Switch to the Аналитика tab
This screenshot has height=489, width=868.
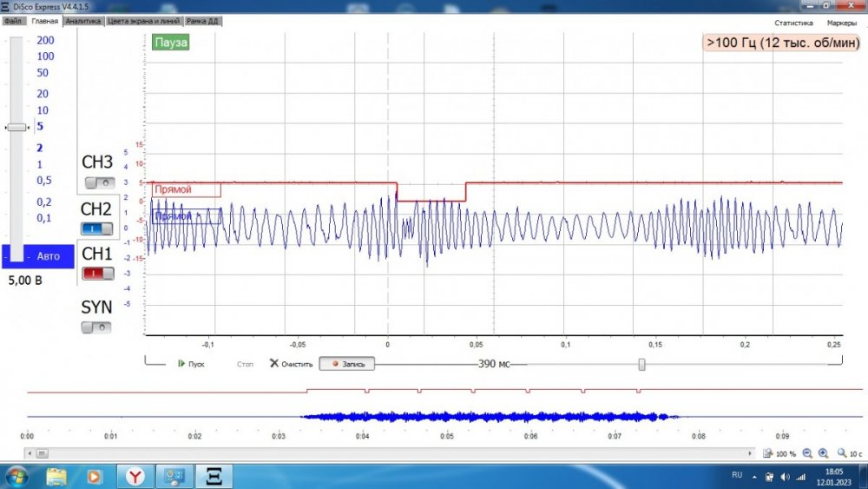(x=83, y=21)
